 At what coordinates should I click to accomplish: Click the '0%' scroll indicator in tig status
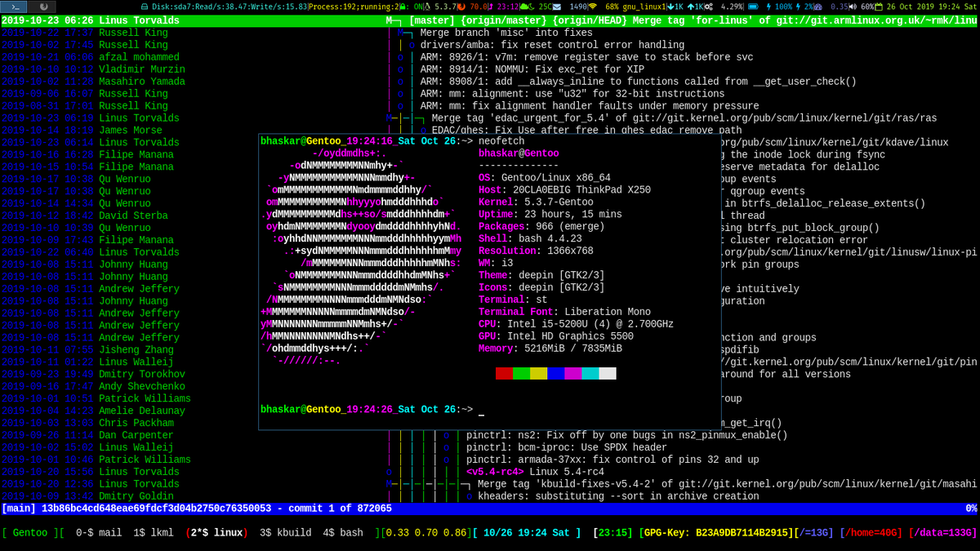click(x=971, y=509)
